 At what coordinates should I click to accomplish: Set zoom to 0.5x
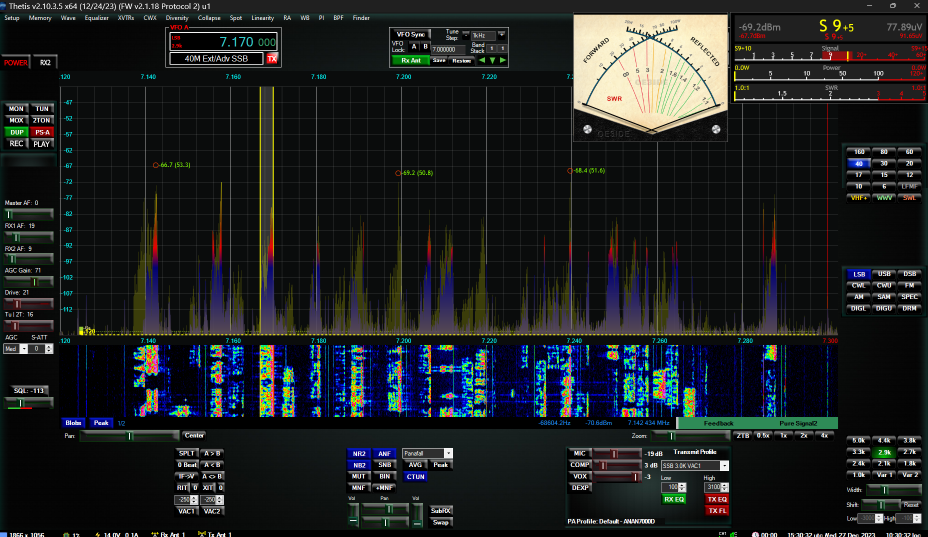pyautogui.click(x=763, y=436)
